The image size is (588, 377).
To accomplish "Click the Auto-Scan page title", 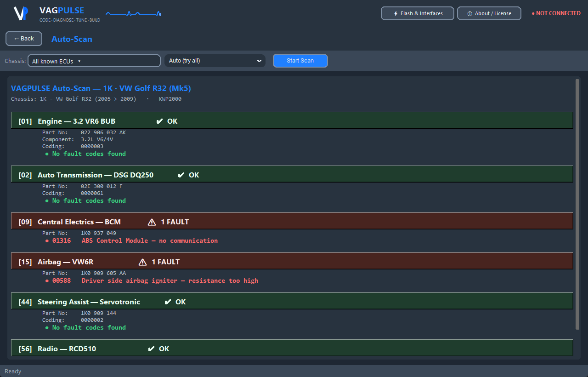I will (72, 39).
